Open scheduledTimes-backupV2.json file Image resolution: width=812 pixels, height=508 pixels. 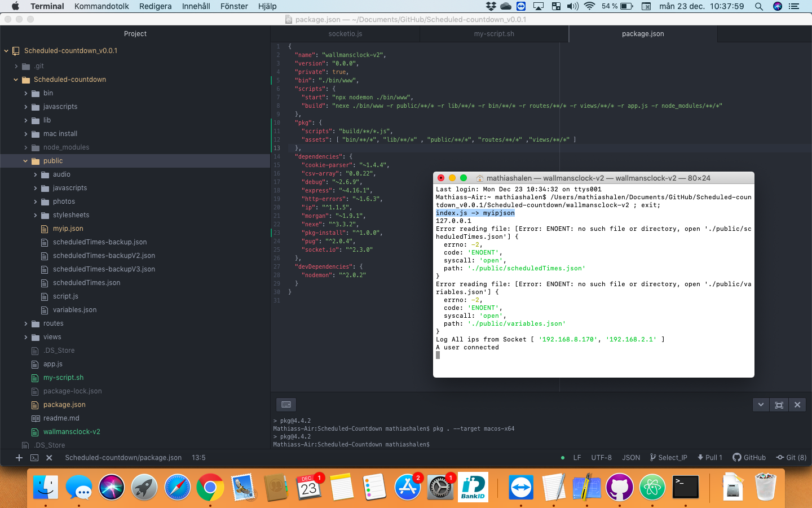pos(104,256)
